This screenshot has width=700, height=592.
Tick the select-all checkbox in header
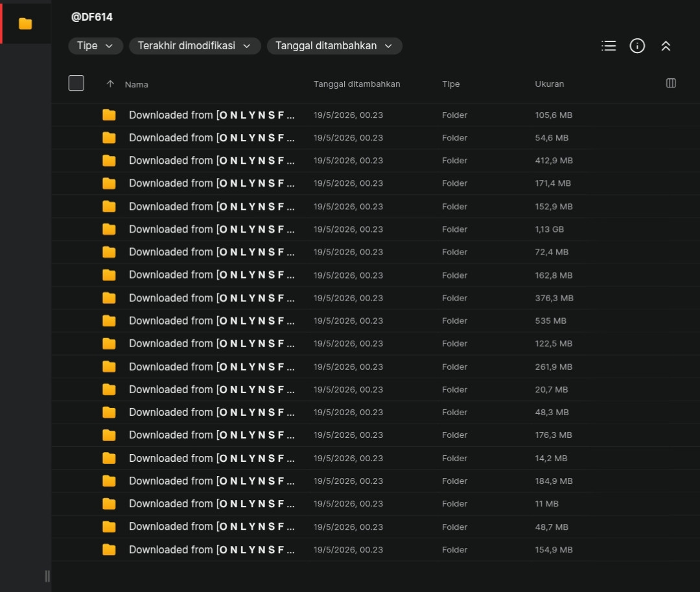coord(76,83)
